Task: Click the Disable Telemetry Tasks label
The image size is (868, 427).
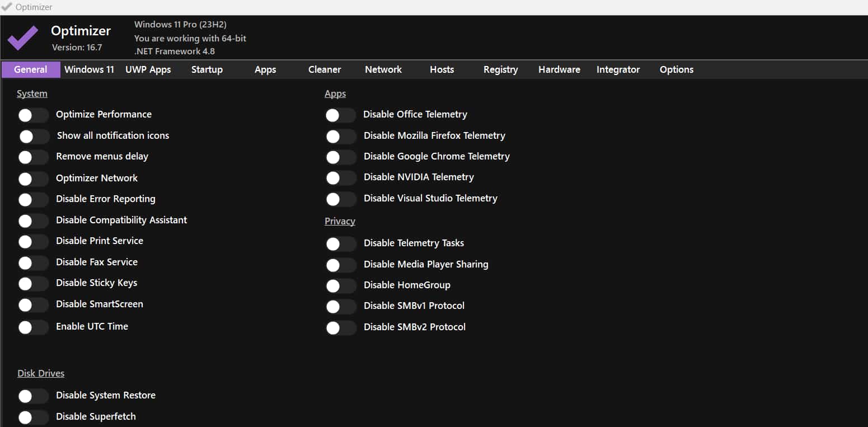Action: tap(414, 243)
